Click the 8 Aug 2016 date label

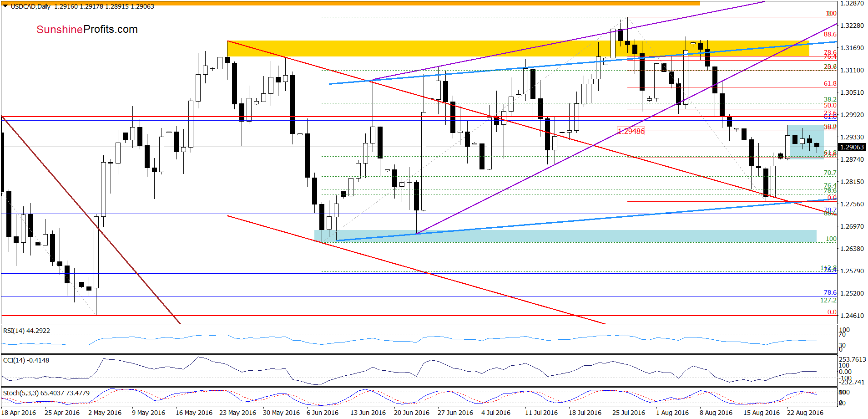pyautogui.click(x=716, y=413)
